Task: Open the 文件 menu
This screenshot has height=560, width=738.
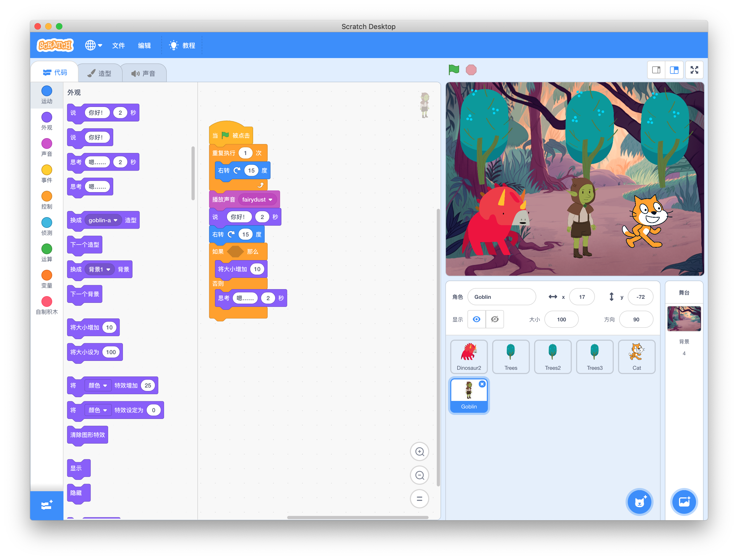Action: pyautogui.click(x=118, y=45)
